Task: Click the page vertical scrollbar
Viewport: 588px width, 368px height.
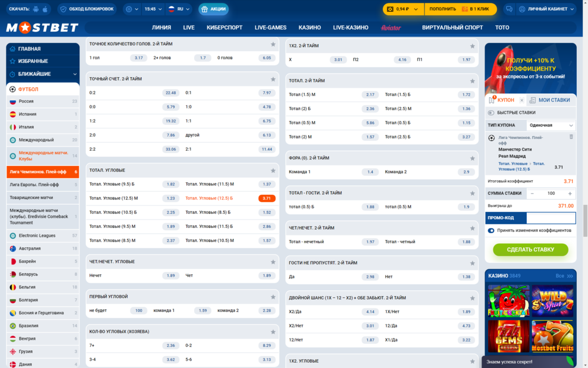Action: tap(585, 221)
